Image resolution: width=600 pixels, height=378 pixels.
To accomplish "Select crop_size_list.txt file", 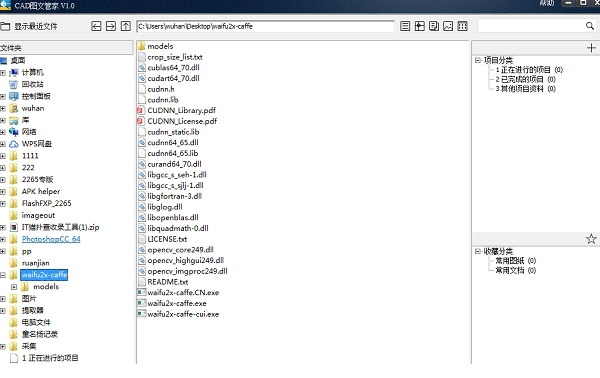I will tap(175, 57).
